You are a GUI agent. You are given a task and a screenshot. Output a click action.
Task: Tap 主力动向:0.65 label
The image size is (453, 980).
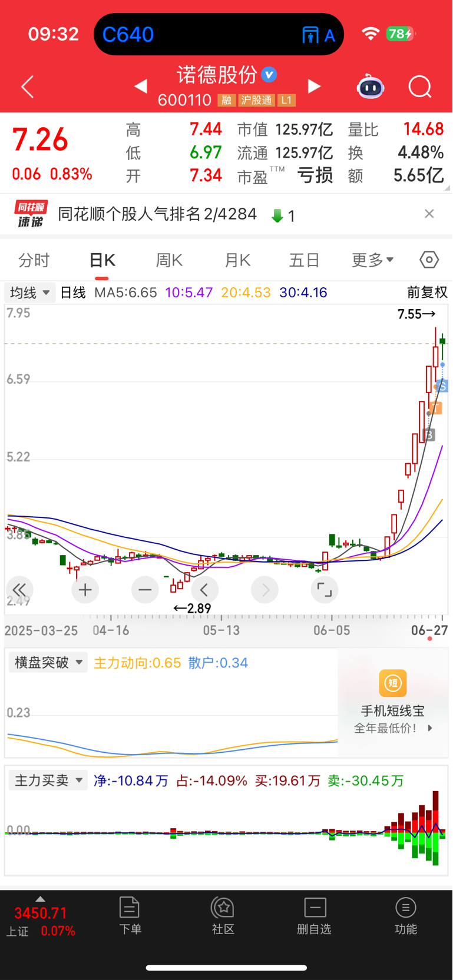(x=137, y=663)
